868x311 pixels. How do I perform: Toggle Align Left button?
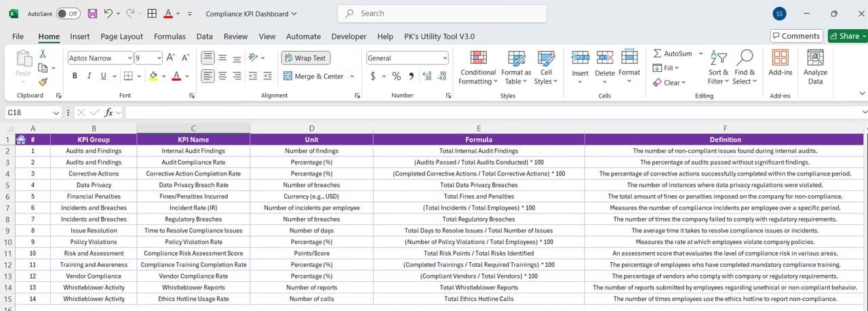click(x=208, y=76)
